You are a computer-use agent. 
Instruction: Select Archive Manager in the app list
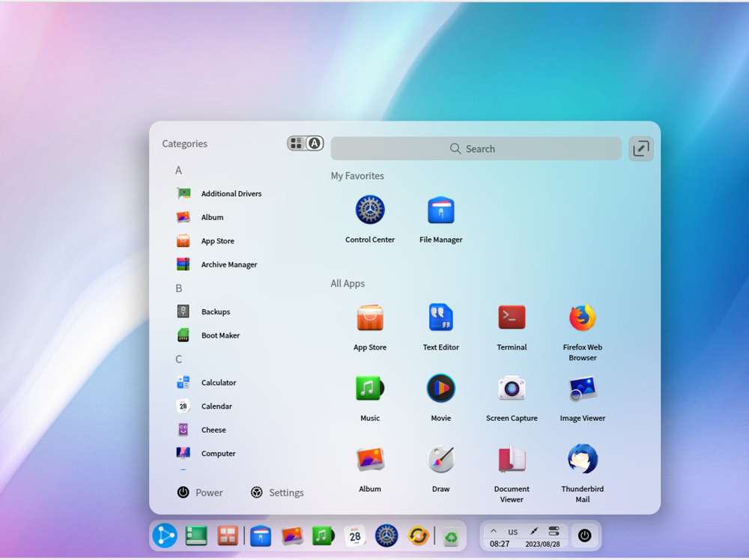(228, 265)
